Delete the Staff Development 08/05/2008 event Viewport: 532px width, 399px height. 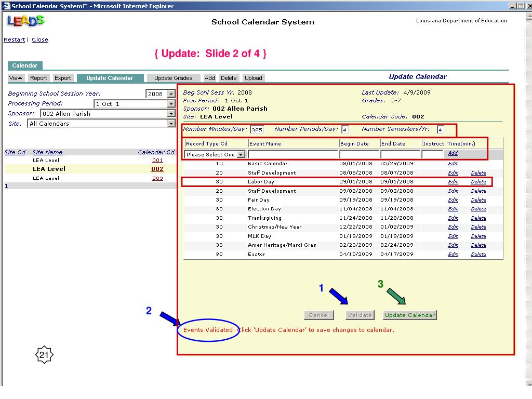478,173
